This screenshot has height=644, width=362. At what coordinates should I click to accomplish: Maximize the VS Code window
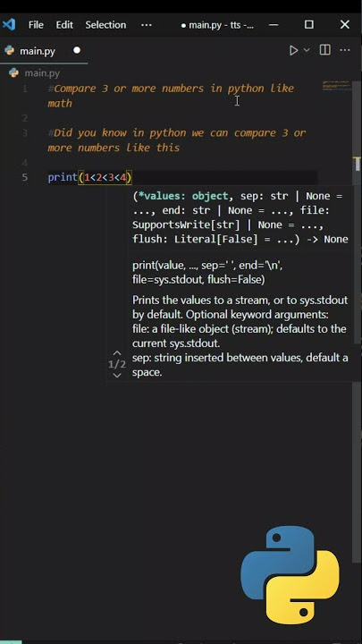[x=309, y=25]
